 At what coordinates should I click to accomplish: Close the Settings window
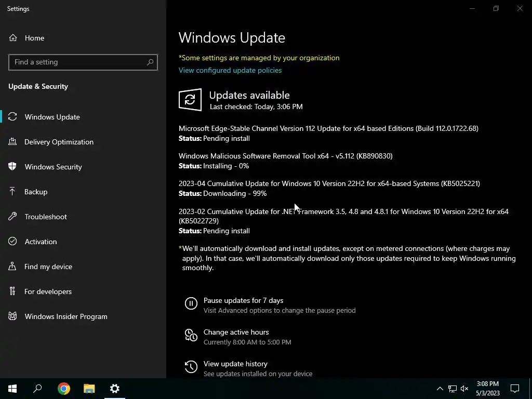520,8
